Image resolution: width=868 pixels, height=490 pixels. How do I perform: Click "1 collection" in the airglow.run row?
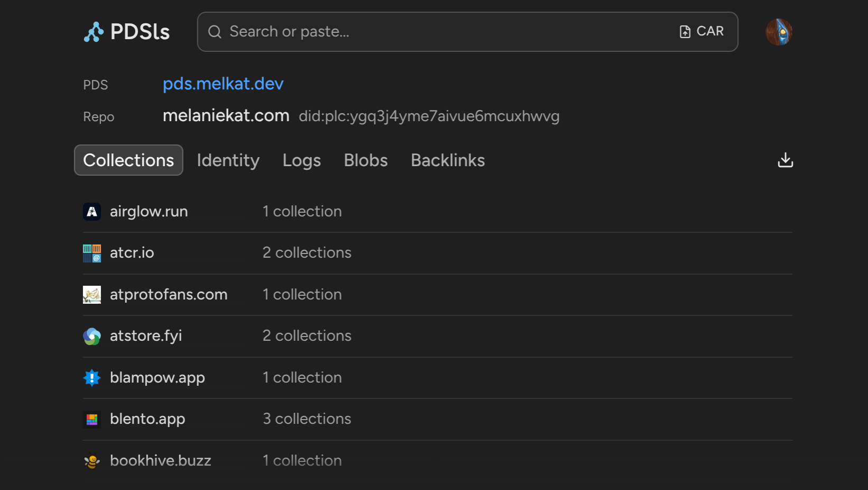pos(302,211)
